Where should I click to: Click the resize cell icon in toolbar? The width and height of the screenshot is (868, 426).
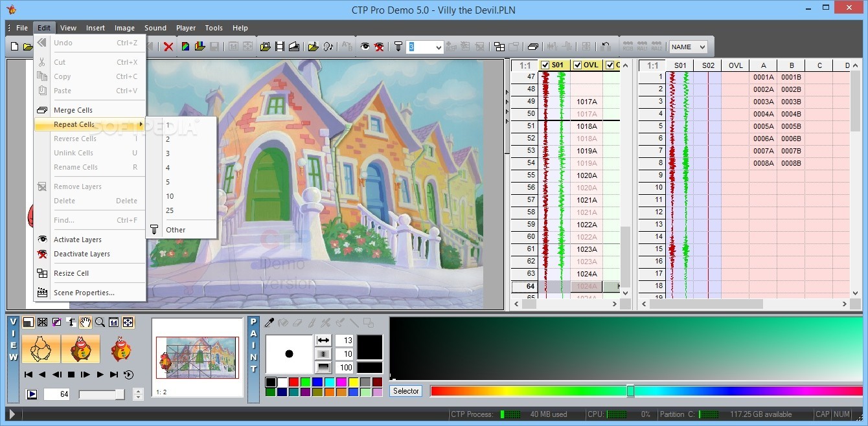coord(499,47)
